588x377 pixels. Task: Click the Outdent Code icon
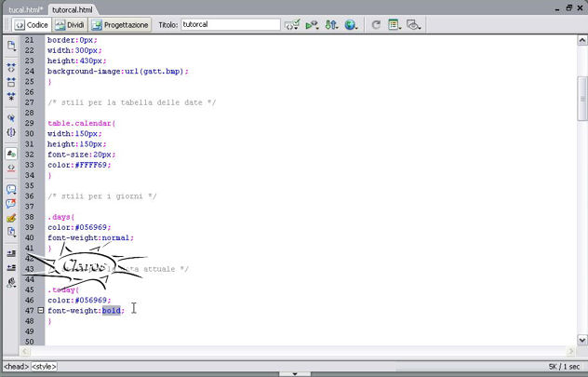point(11,268)
